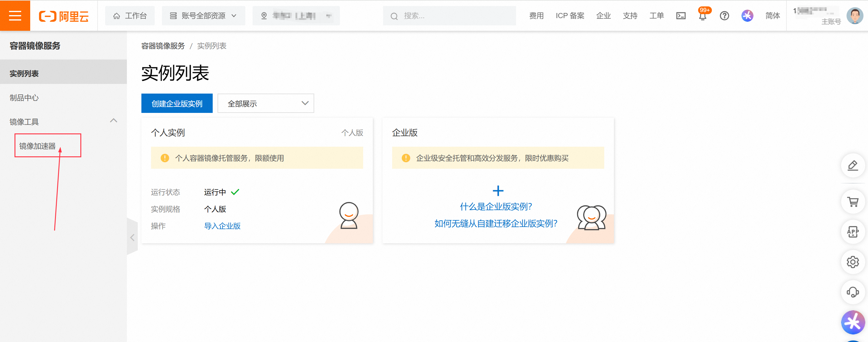Click the Tongyi AI assistant icon in the header
868x342 pixels.
click(x=747, y=15)
